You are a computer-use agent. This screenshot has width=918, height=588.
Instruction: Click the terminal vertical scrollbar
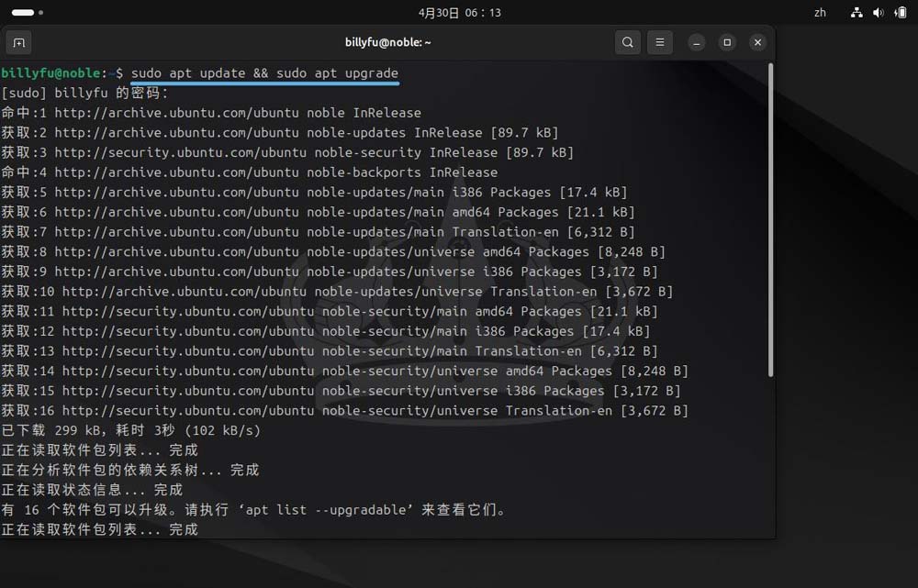pos(769,220)
